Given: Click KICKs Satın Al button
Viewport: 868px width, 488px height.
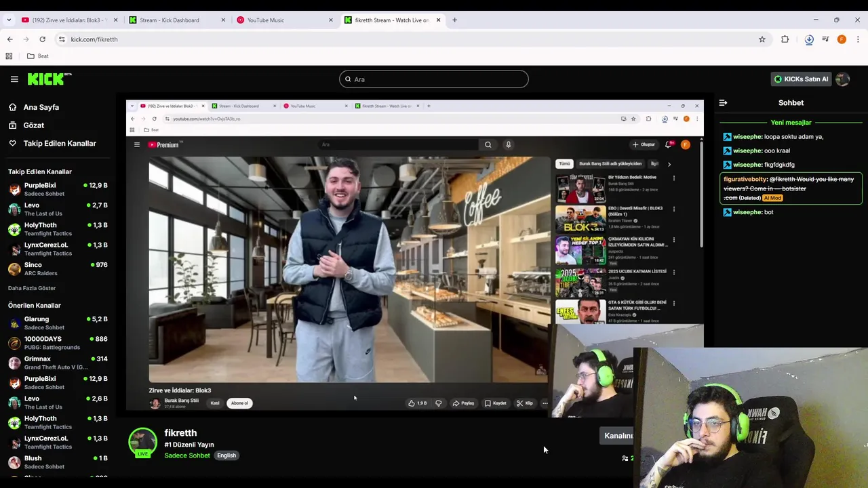Looking at the screenshot, I should coord(801,79).
